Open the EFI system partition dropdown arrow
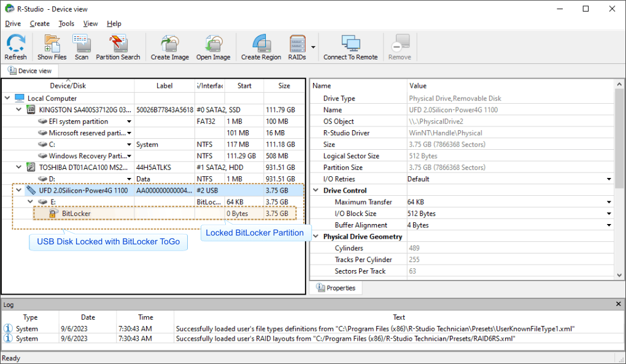The image size is (626, 364). point(129,122)
